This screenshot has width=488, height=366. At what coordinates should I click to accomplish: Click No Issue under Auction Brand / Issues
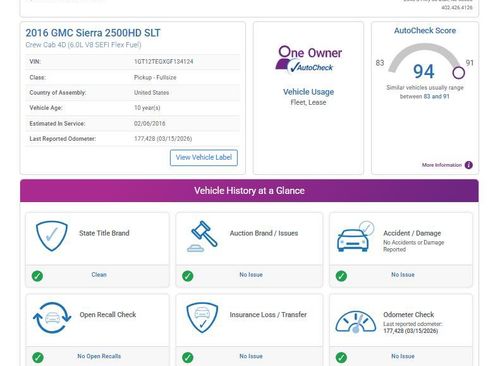pyautogui.click(x=251, y=275)
